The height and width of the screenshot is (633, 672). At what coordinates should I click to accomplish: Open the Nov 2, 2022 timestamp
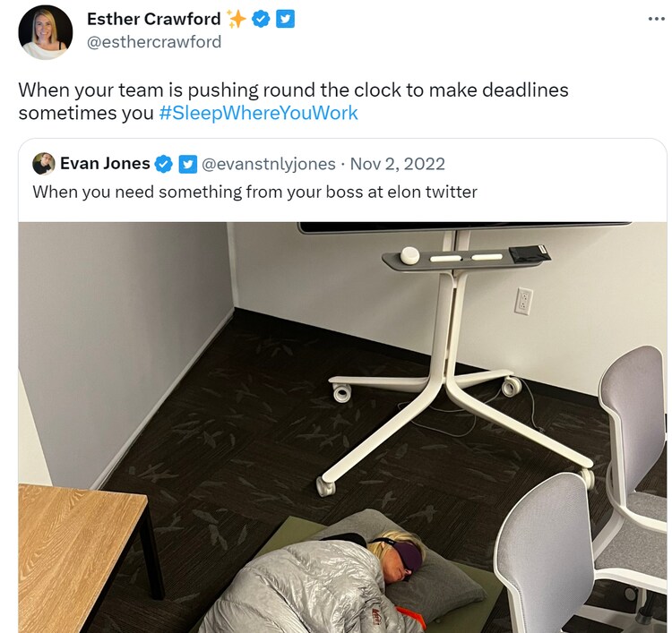398,164
